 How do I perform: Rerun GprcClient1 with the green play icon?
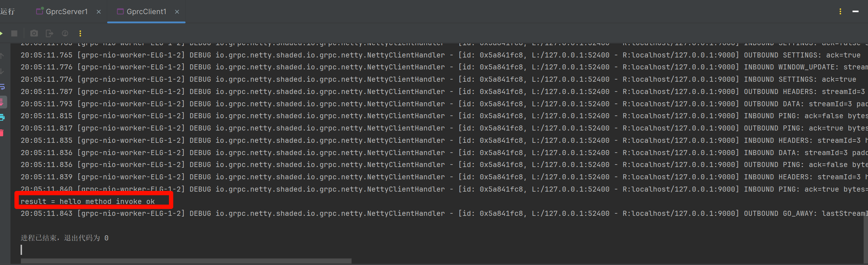pos(1,34)
